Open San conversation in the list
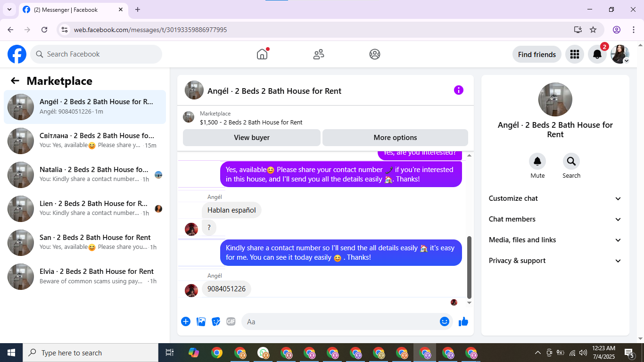 [x=85, y=243]
